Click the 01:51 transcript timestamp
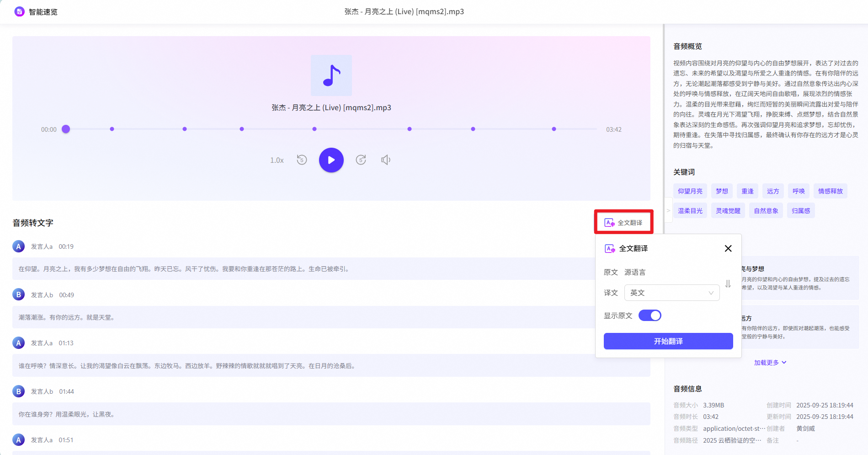 [66, 440]
